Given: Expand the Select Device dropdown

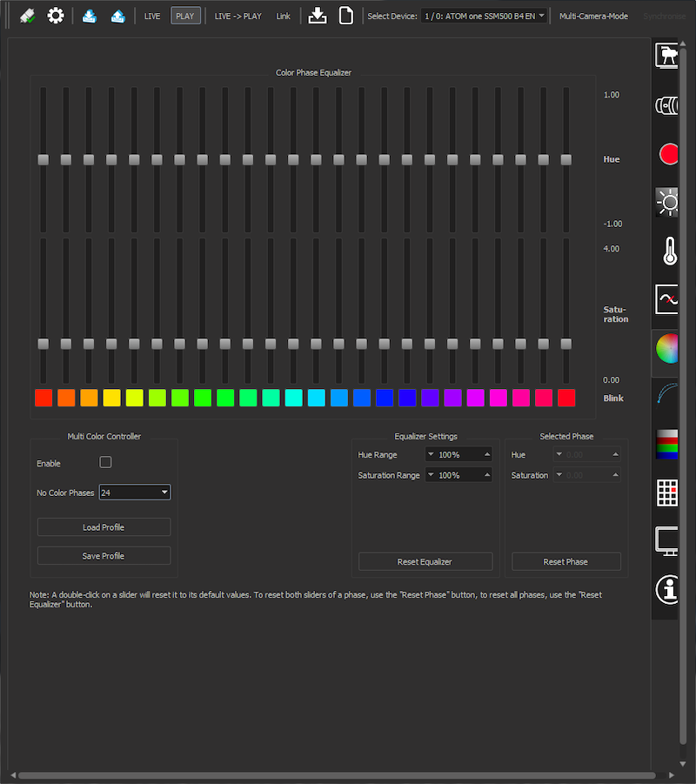Looking at the screenshot, I should tap(483, 16).
